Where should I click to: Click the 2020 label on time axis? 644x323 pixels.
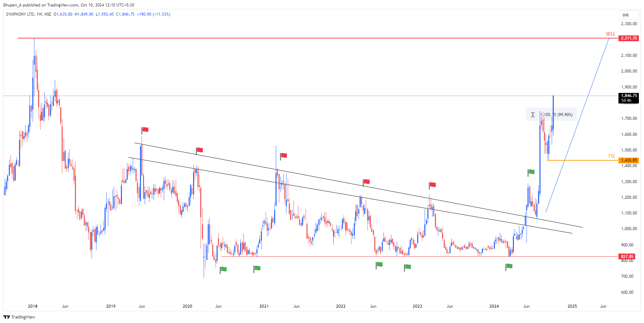[x=187, y=306]
